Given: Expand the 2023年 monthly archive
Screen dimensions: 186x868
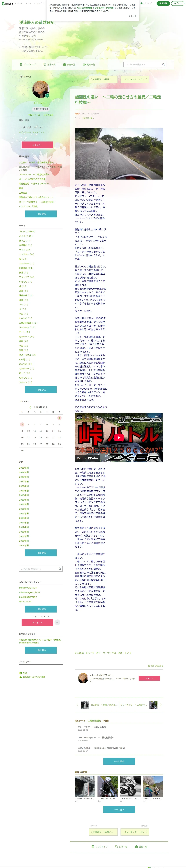Looking at the screenshot, I should [x=28, y=477].
